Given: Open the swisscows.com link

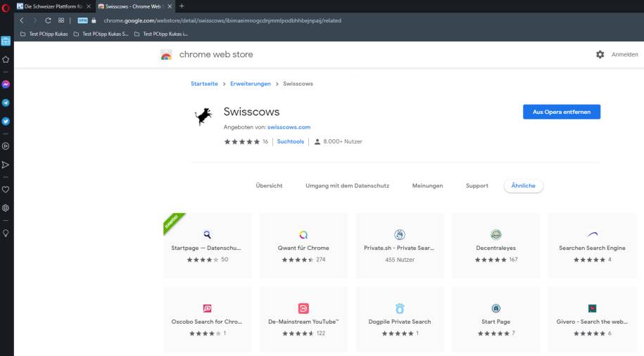Looking at the screenshot, I should coord(289,127).
